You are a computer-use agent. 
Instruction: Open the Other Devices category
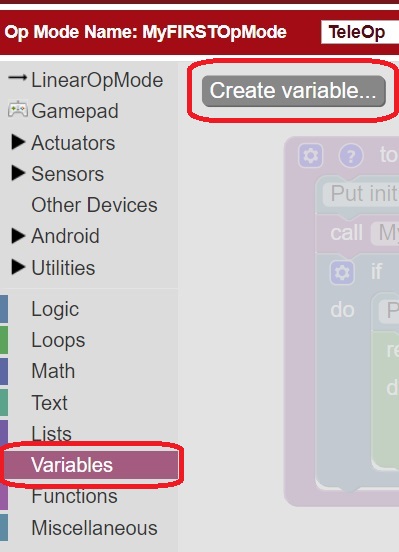click(x=94, y=205)
